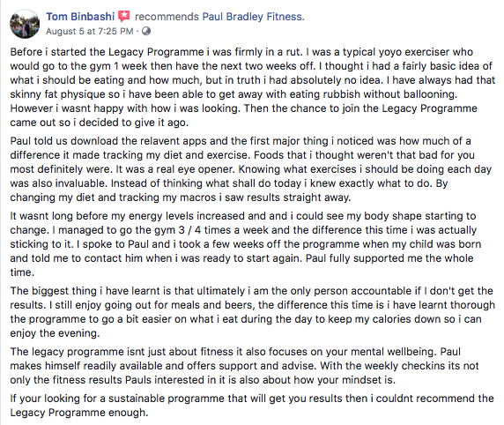Click the paragraph starting "Paul told us download"

tap(251, 169)
